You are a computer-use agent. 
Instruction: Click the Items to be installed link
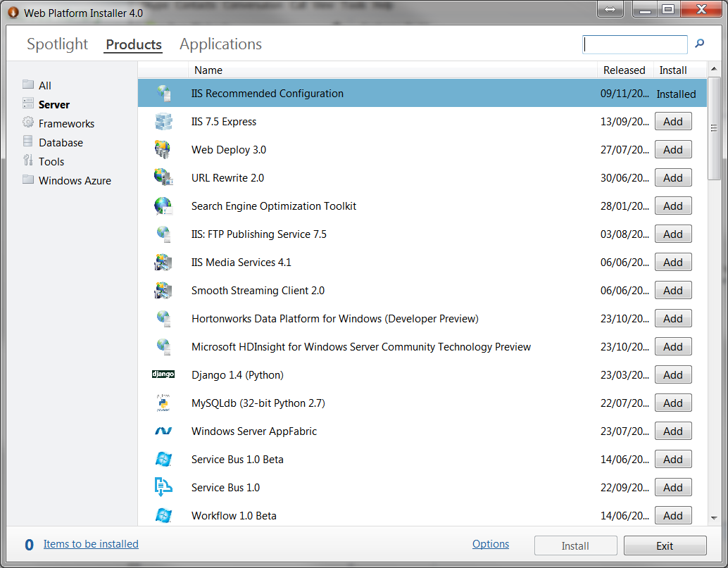coord(90,543)
